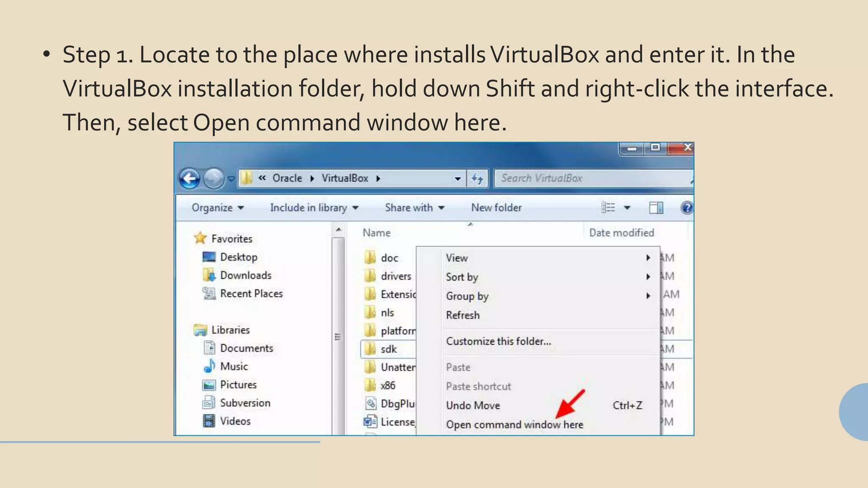Open Desktop in Favorites
The image size is (868, 488).
(239, 257)
